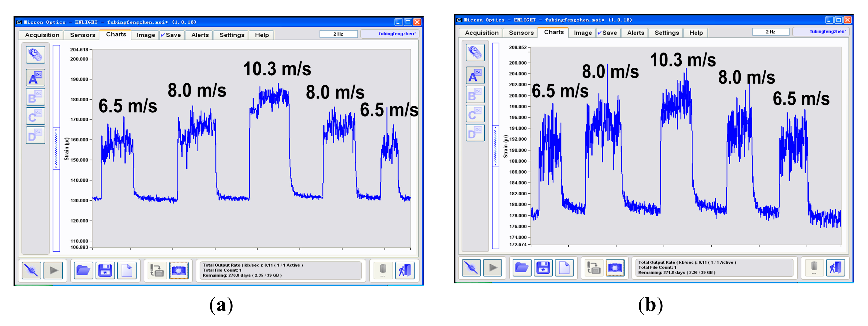The width and height of the screenshot is (868, 326).
Task: Click the camera snapshot icon in left window
Action: [x=179, y=270]
